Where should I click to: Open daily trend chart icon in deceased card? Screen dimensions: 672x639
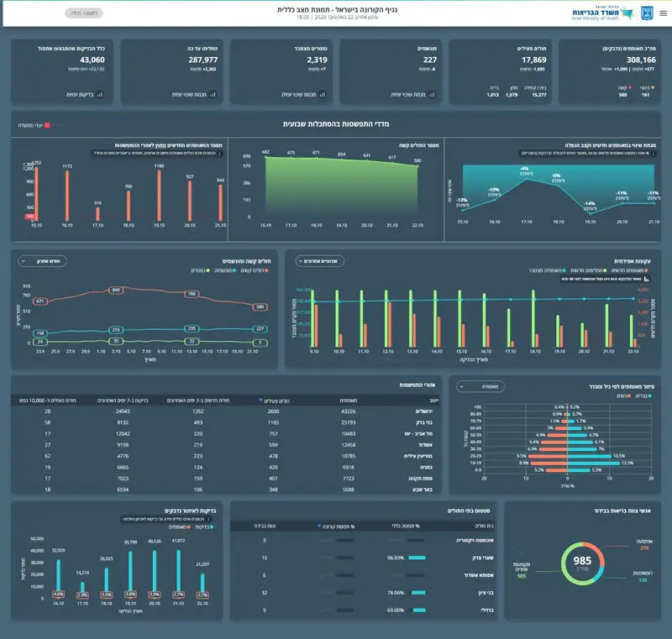click(x=323, y=94)
